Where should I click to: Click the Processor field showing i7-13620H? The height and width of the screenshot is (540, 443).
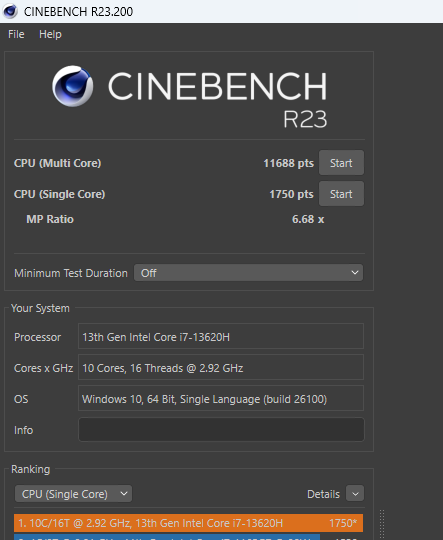(x=221, y=336)
